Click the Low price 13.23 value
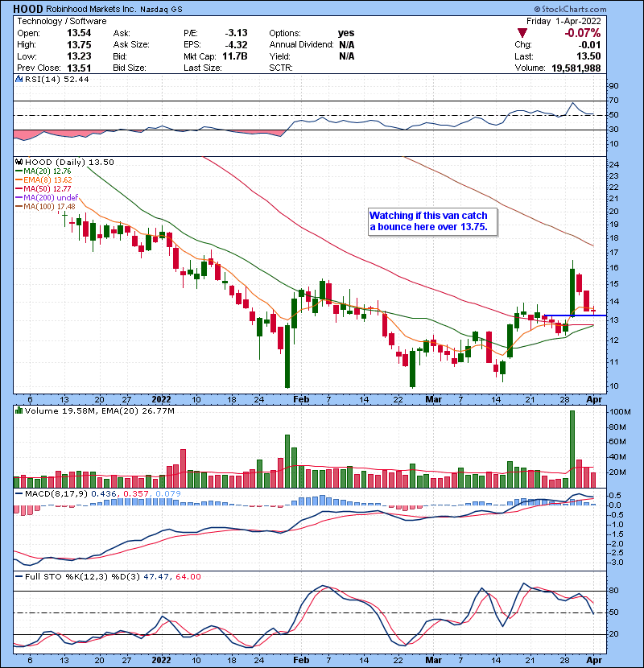Viewport: 644px width, 668px height. 79,56
